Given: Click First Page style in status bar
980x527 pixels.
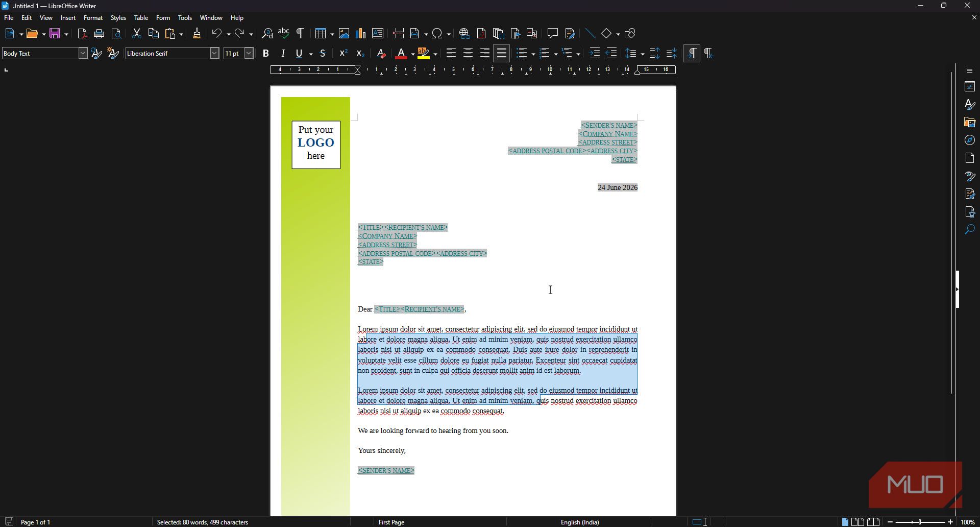Looking at the screenshot, I should pyautogui.click(x=391, y=522).
